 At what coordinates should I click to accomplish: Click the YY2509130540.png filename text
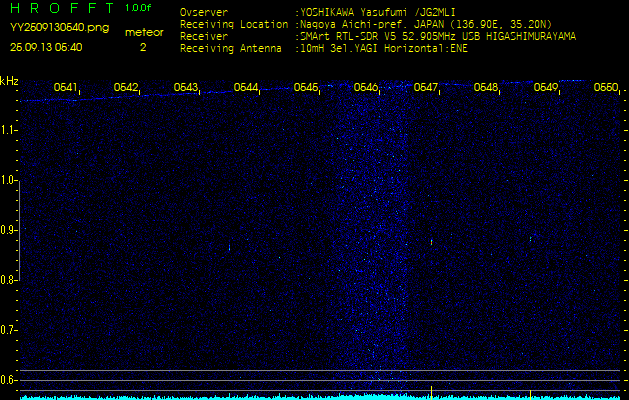[59, 28]
